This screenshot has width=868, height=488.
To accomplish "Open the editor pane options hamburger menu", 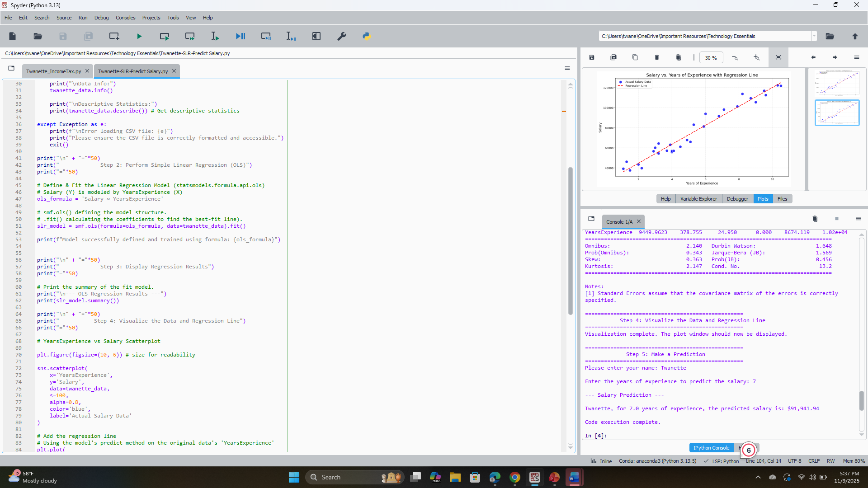I will (x=567, y=68).
